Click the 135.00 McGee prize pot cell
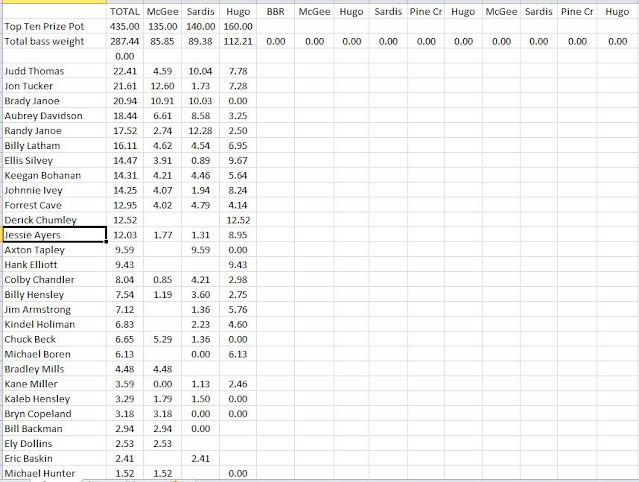Screen dimensions: 639x482 162,26
